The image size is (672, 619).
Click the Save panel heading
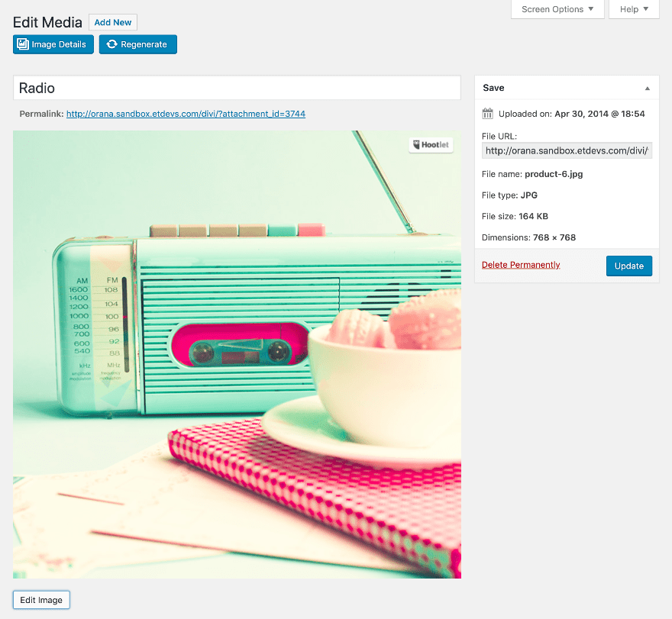(x=493, y=88)
